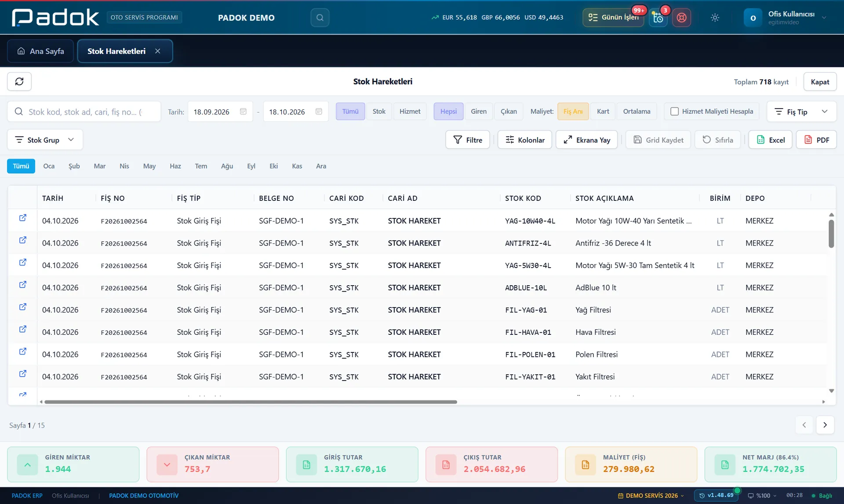Open record link icon for YAG-10W40-4L row
The image size is (844, 504).
point(23,218)
